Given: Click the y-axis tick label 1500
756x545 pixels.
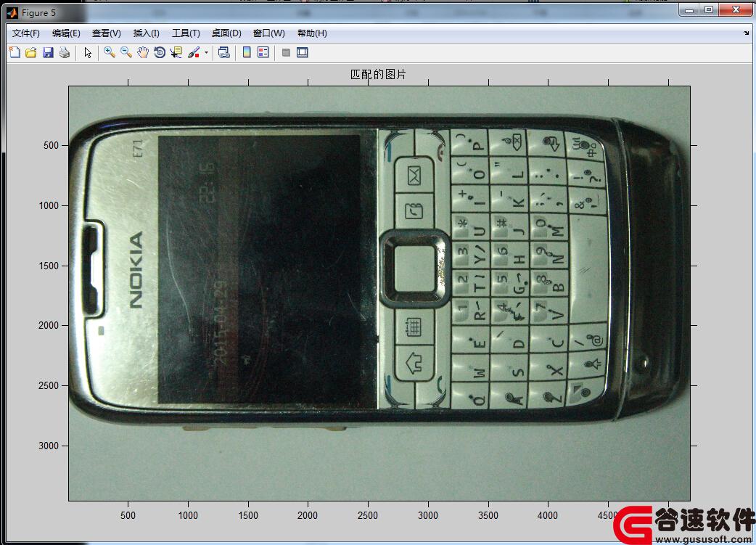Looking at the screenshot, I should click(49, 266).
